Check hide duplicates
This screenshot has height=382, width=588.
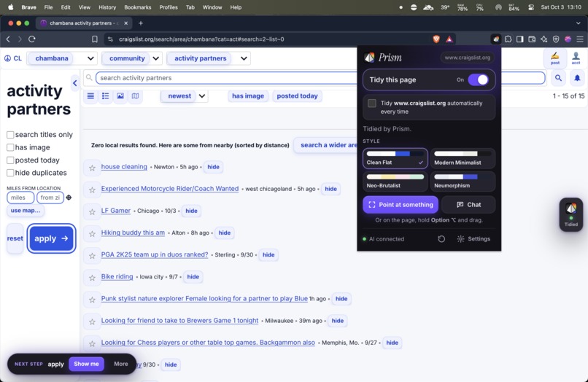click(x=10, y=173)
